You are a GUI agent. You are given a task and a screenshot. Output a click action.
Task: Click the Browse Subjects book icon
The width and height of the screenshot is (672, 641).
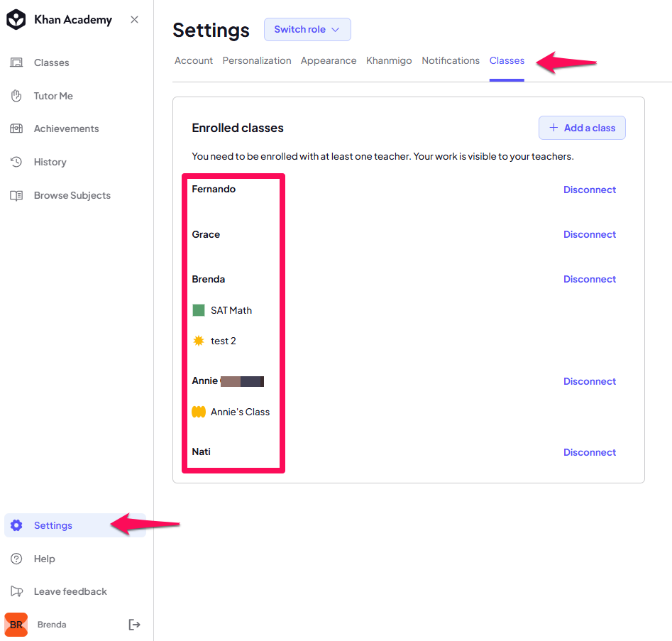(x=16, y=195)
